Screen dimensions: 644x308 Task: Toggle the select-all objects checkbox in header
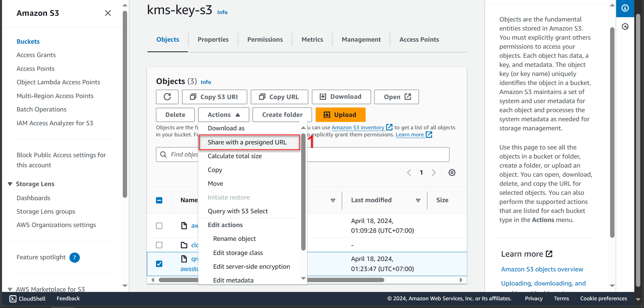(159, 200)
